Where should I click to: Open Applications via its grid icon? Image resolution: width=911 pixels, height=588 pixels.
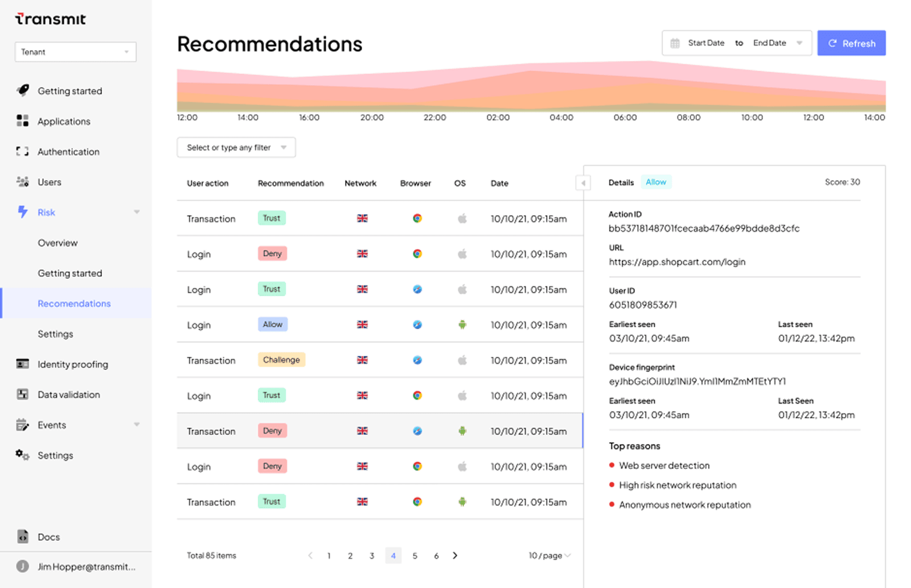pyautogui.click(x=23, y=121)
